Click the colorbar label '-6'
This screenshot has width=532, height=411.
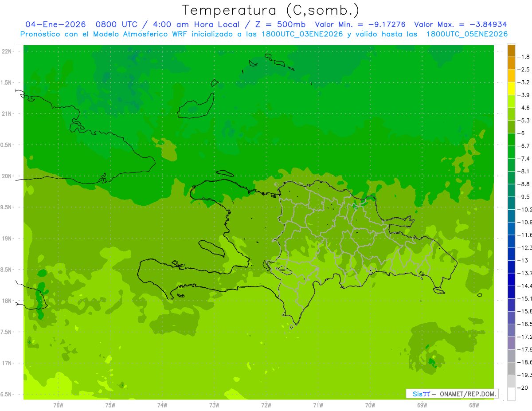click(x=521, y=133)
